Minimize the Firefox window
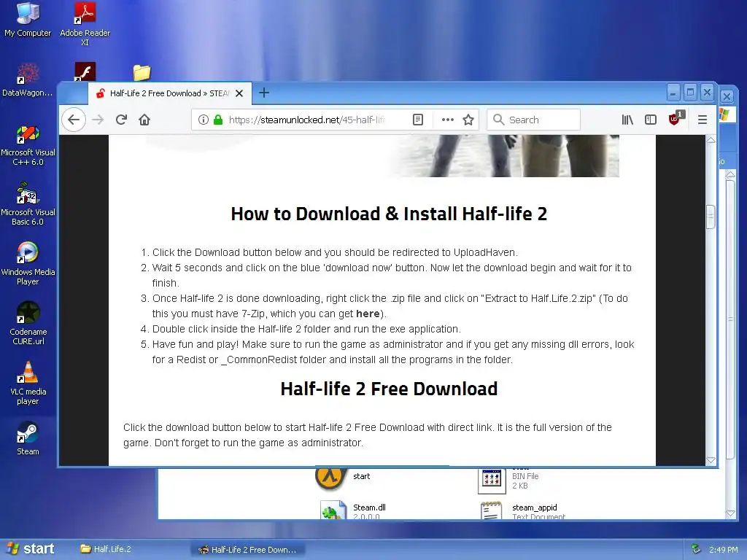This screenshot has width=747, height=560. pos(673,93)
